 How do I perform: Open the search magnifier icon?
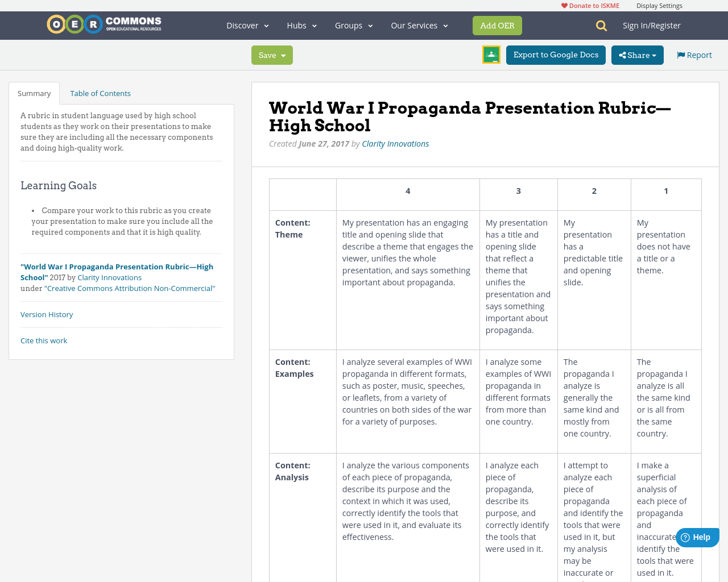pos(601,26)
